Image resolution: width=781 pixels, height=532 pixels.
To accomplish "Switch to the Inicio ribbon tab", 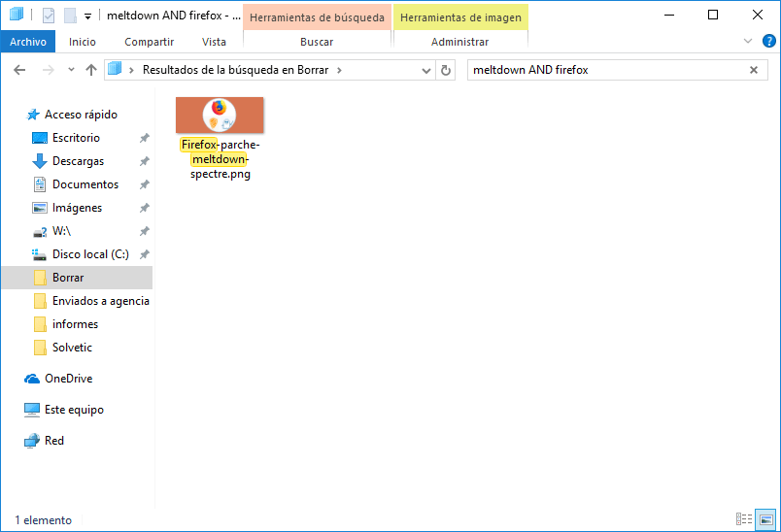I will click(x=83, y=42).
